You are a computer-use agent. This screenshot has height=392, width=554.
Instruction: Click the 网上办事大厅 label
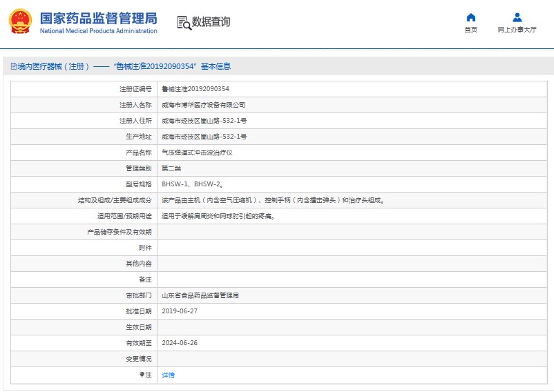point(517,30)
